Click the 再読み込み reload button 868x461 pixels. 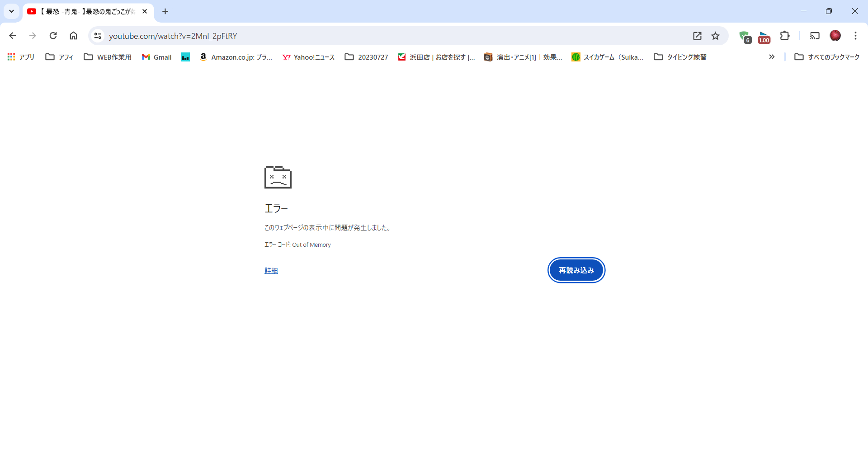click(x=576, y=270)
